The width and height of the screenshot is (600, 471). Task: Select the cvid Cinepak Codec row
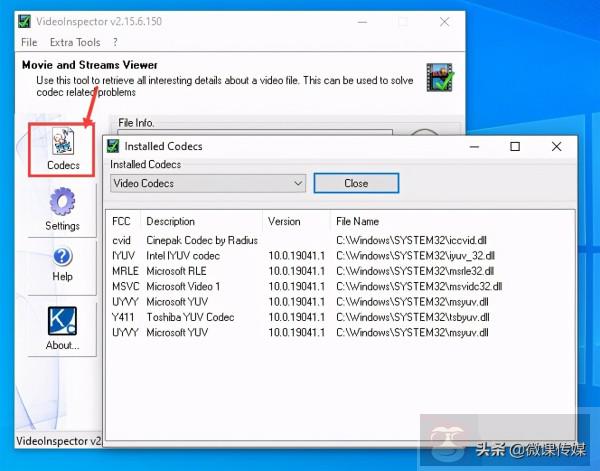point(299,240)
